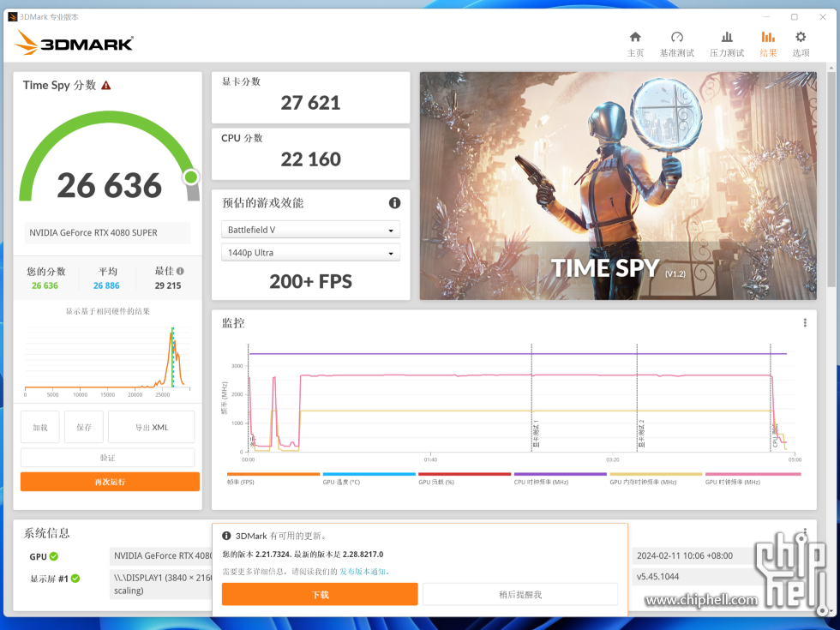The height and width of the screenshot is (630, 840).
Task: Click the Time Spy score warning triangle
Action: click(106, 85)
